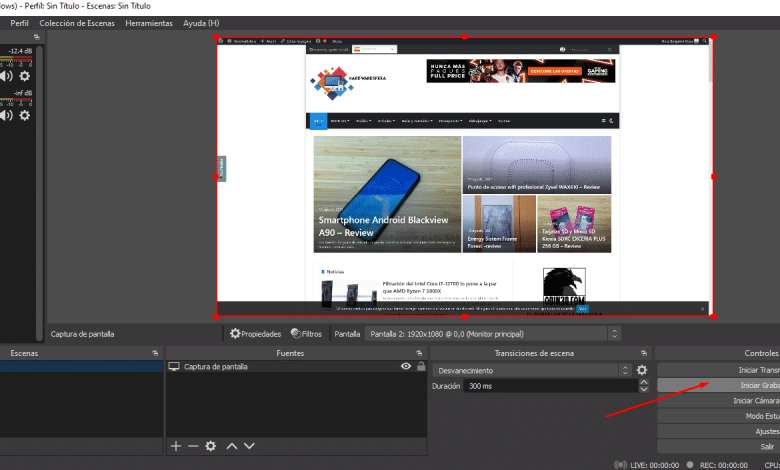Mute the -inf dB audio channel speaker
Screen dimensions: 780x470
click(6, 115)
